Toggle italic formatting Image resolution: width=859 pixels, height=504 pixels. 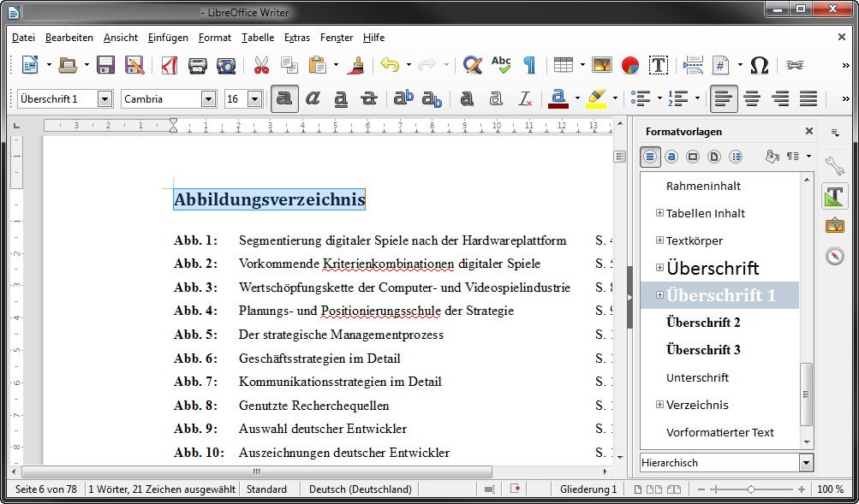[313, 98]
